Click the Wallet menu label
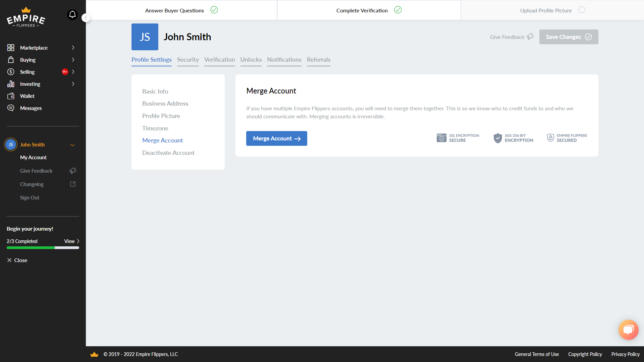 [x=27, y=96]
